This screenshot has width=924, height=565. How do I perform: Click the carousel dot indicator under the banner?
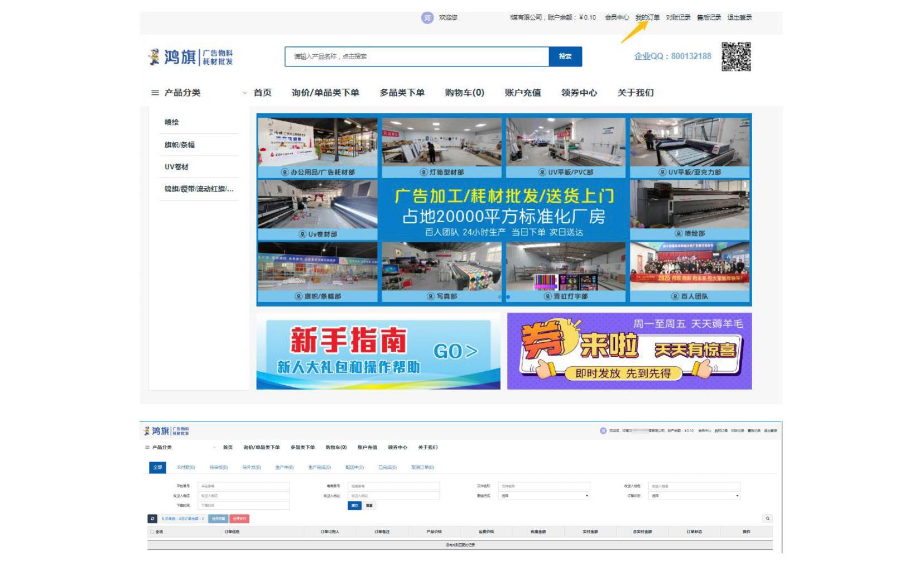[508, 297]
